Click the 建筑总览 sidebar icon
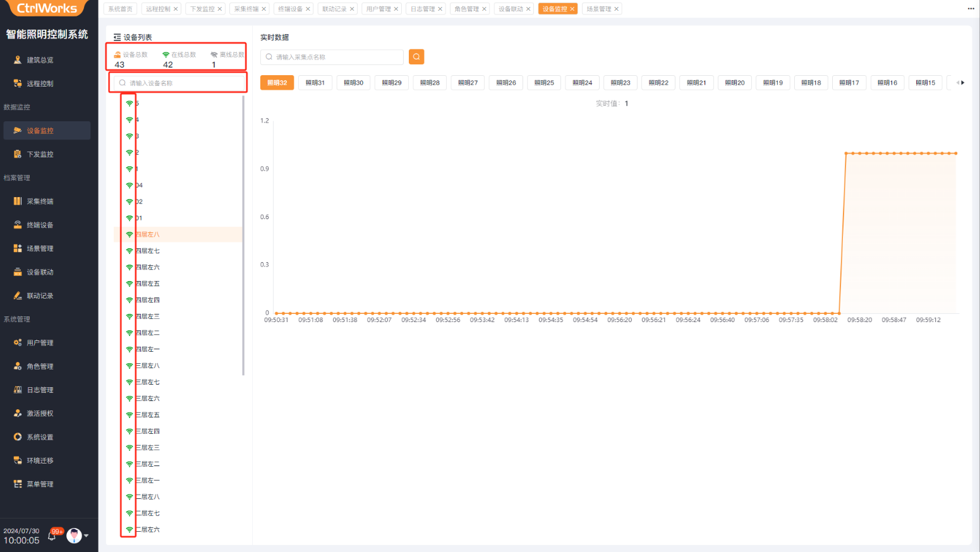The height and width of the screenshot is (552, 980). coord(18,60)
